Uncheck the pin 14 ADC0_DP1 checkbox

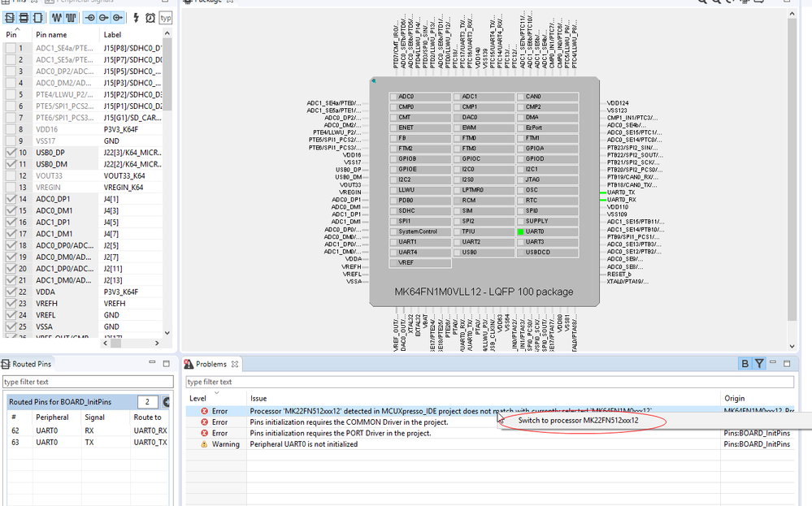11,199
